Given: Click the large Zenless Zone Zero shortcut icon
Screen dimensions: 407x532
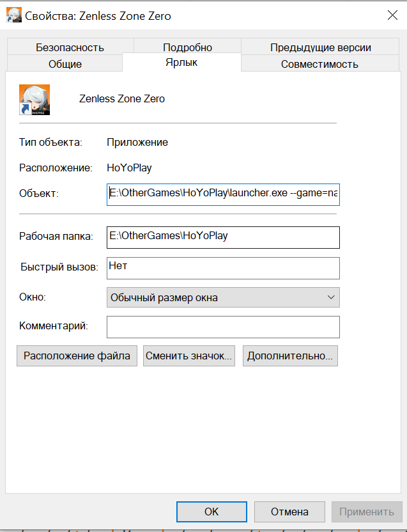Looking at the screenshot, I should (35, 100).
